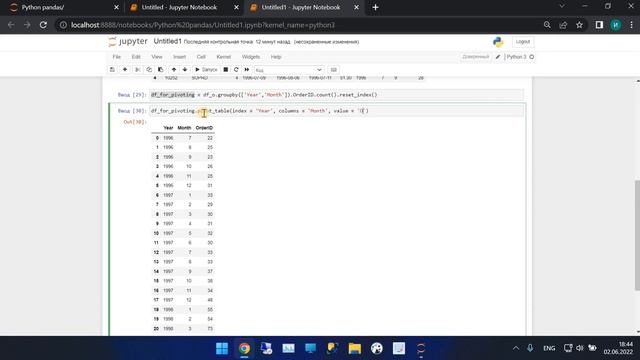Reload the page
The image size is (640, 360).
point(43,25)
